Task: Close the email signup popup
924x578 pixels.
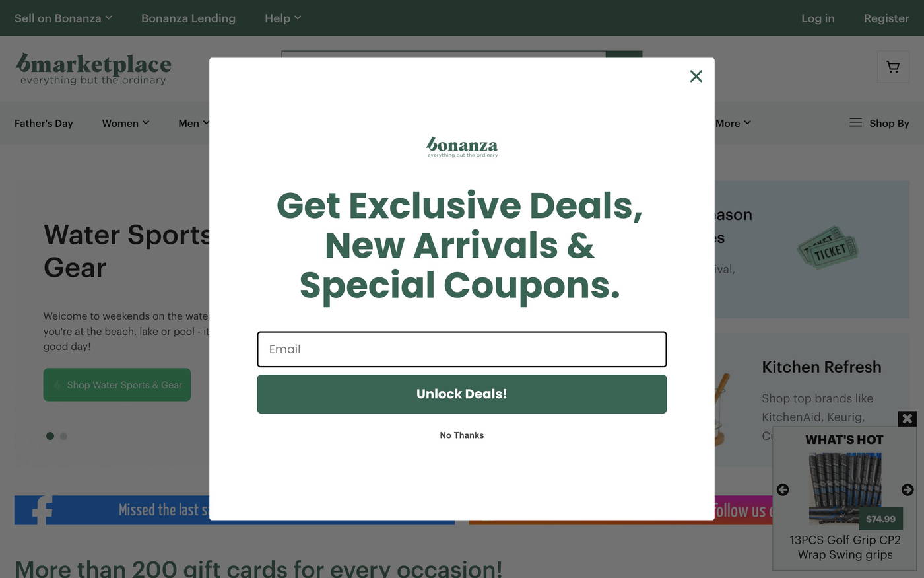Action: point(696,77)
